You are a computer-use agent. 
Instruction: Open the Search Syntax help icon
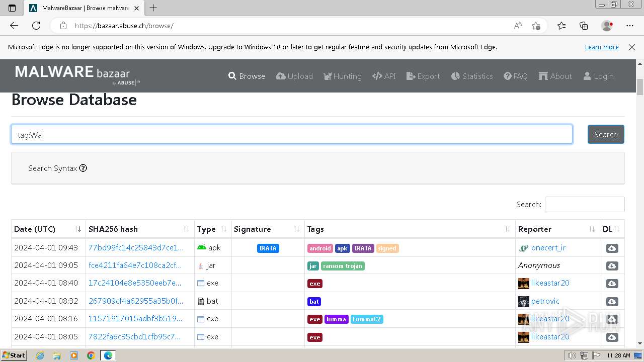[x=83, y=168]
